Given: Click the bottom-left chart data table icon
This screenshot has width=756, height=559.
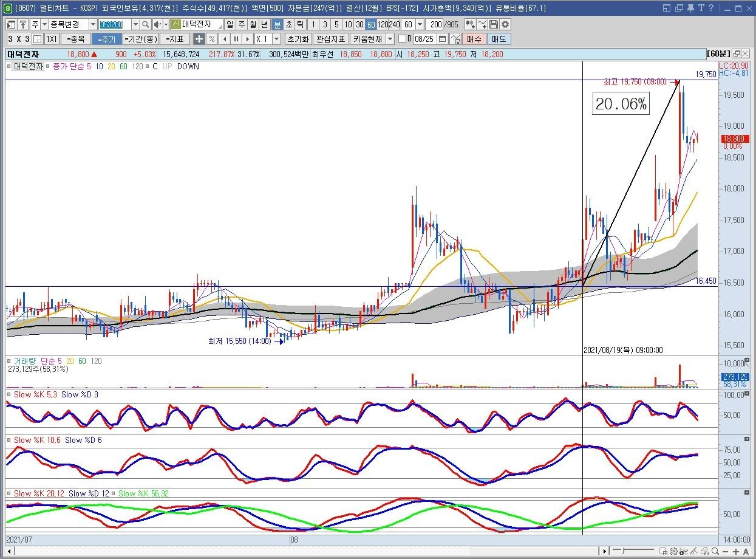Looking at the screenshot, I should 664,551.
